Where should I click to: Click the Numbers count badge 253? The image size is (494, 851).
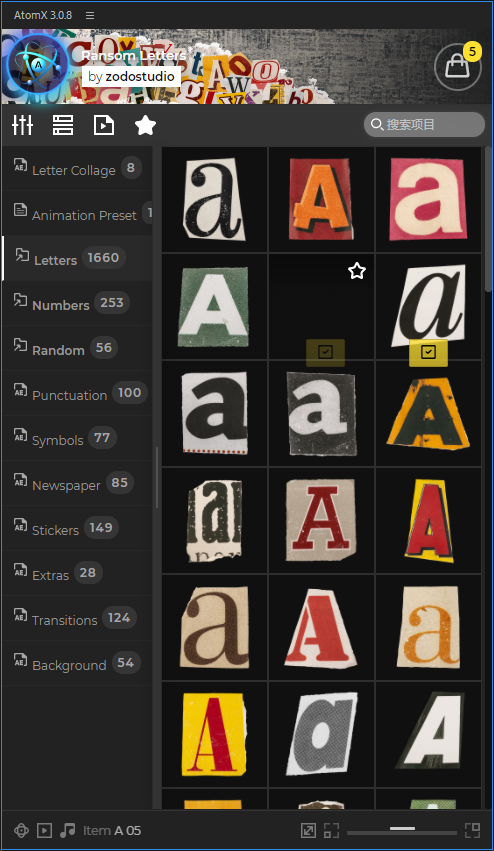(x=112, y=302)
